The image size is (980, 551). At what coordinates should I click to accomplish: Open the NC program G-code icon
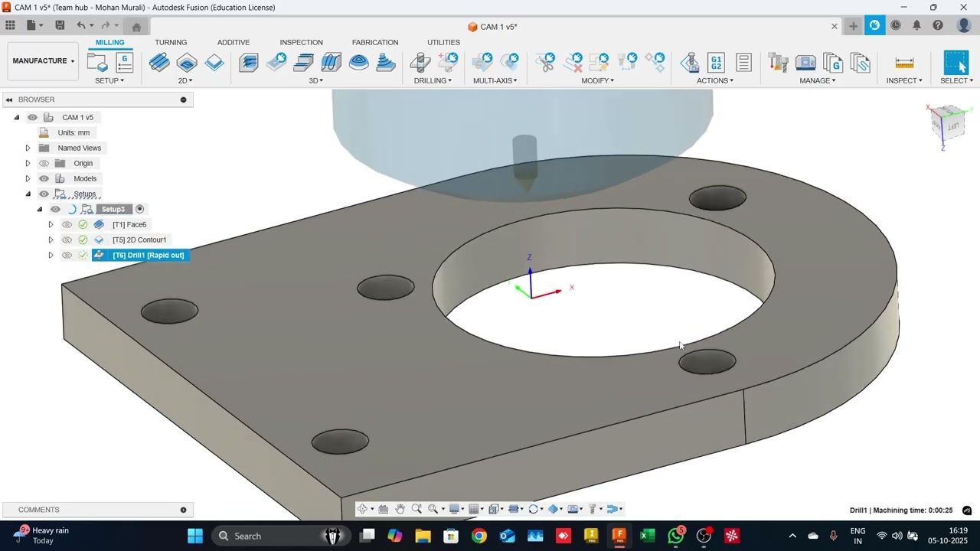[124, 63]
